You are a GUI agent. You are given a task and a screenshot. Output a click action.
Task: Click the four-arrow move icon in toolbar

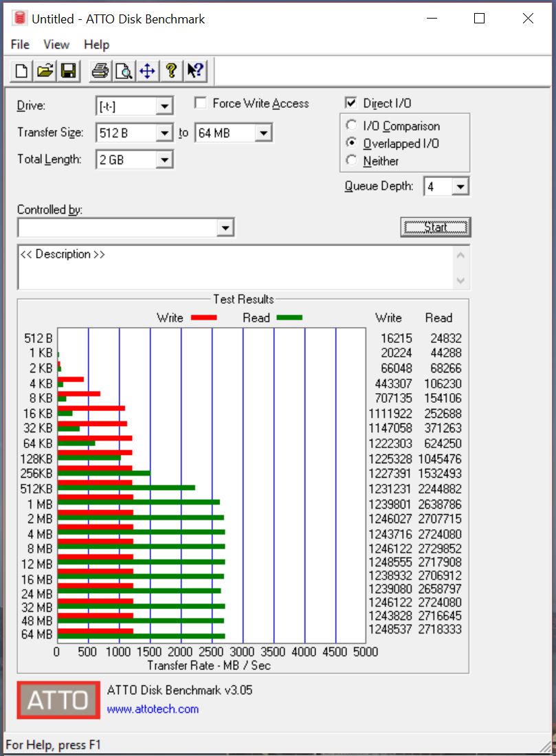[x=147, y=71]
